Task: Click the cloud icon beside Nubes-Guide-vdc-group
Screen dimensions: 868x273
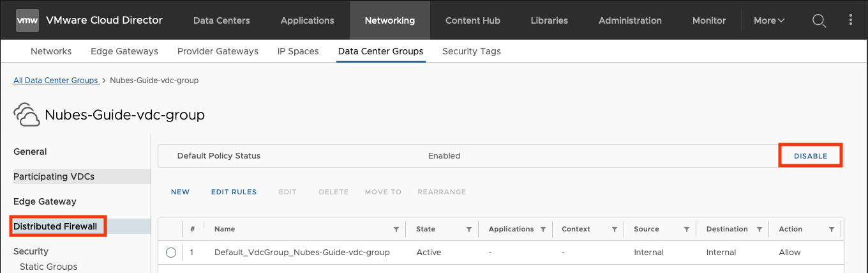Action: click(27, 115)
